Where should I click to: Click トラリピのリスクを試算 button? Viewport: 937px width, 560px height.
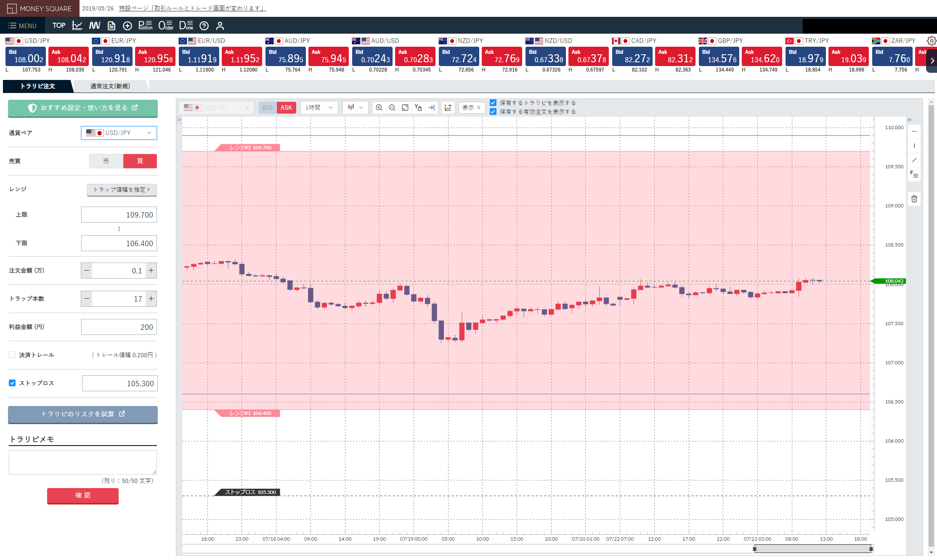(x=82, y=414)
